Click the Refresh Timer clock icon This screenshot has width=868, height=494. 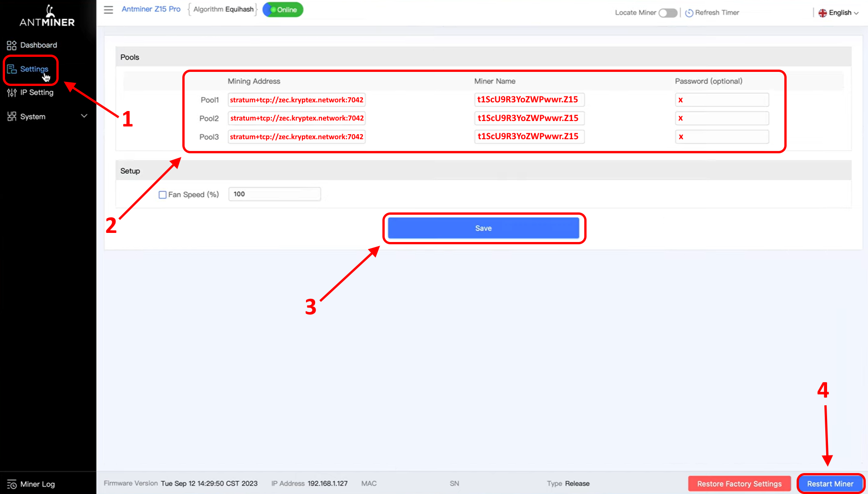689,13
